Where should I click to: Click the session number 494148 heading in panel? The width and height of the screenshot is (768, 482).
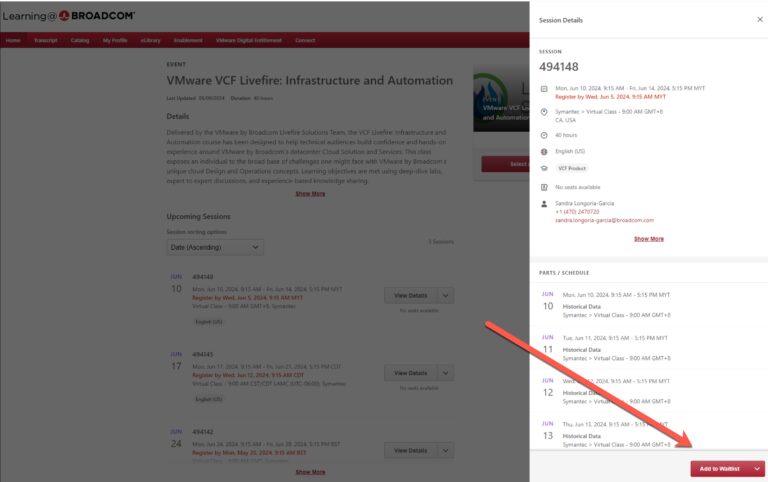click(559, 67)
